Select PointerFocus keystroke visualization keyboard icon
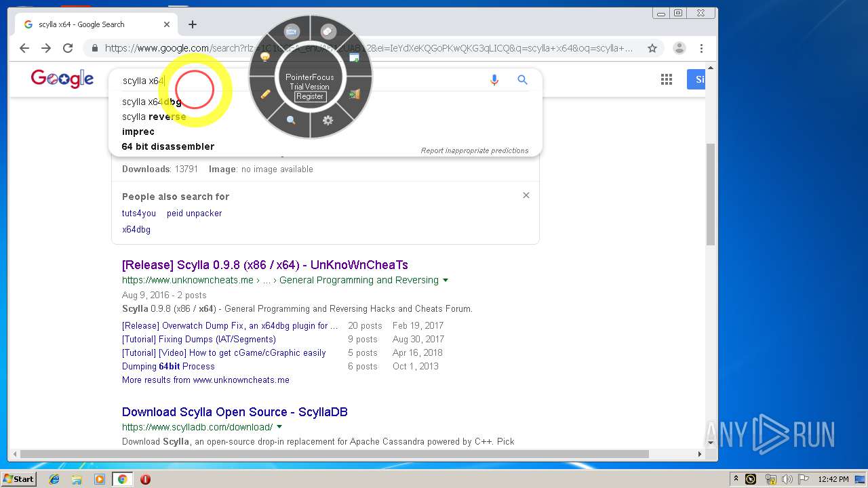868x488 pixels. (x=292, y=32)
